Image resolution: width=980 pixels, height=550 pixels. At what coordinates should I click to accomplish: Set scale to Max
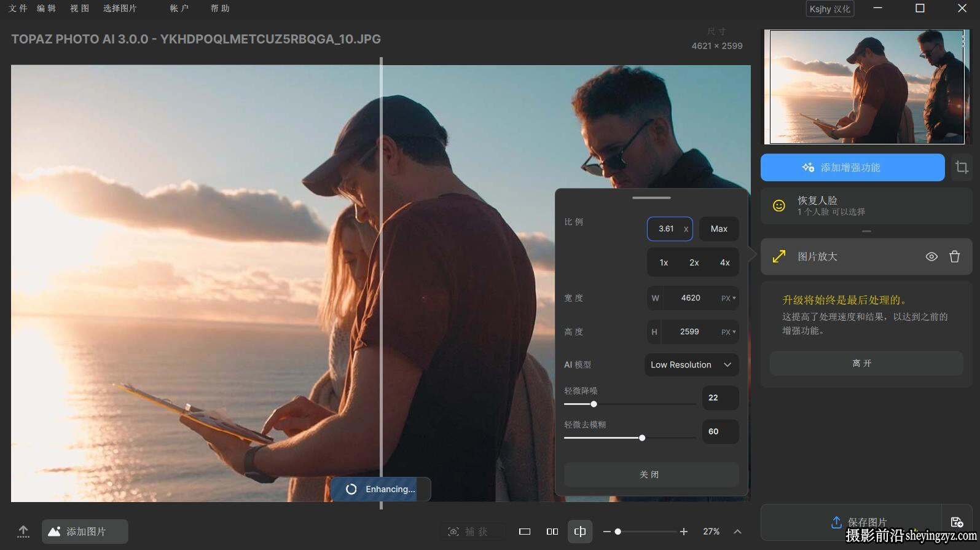click(719, 229)
